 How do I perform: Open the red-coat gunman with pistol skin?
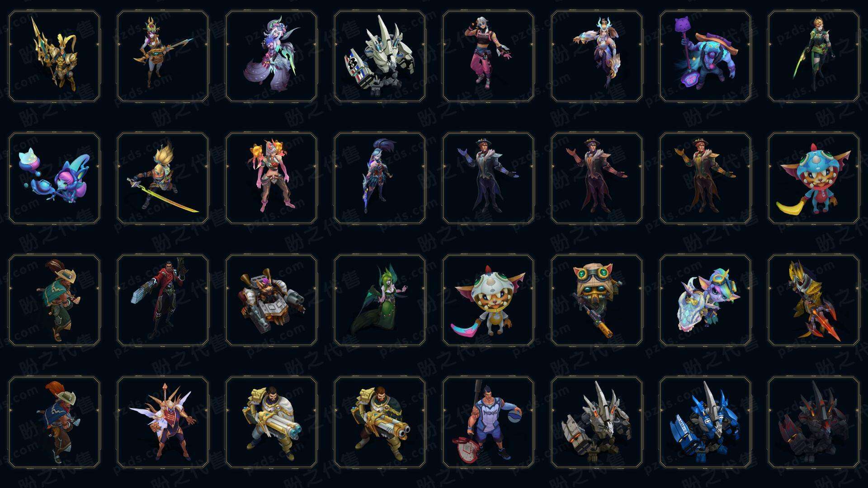click(163, 300)
